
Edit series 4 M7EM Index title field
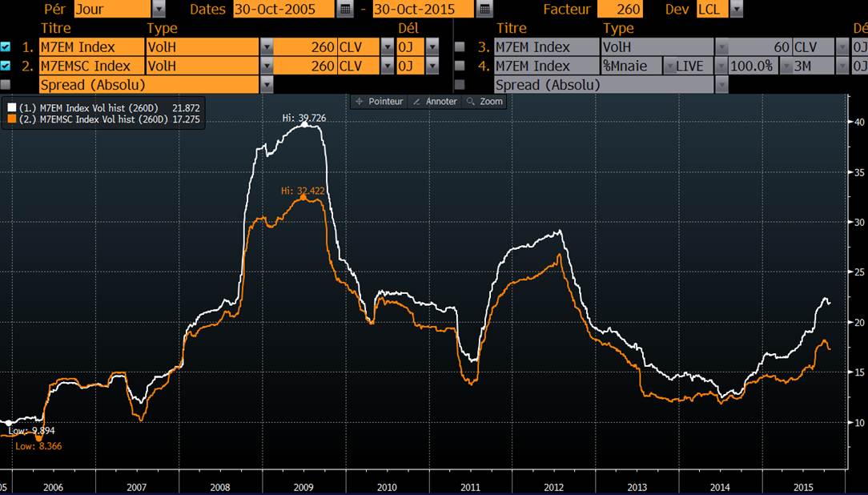coord(546,66)
